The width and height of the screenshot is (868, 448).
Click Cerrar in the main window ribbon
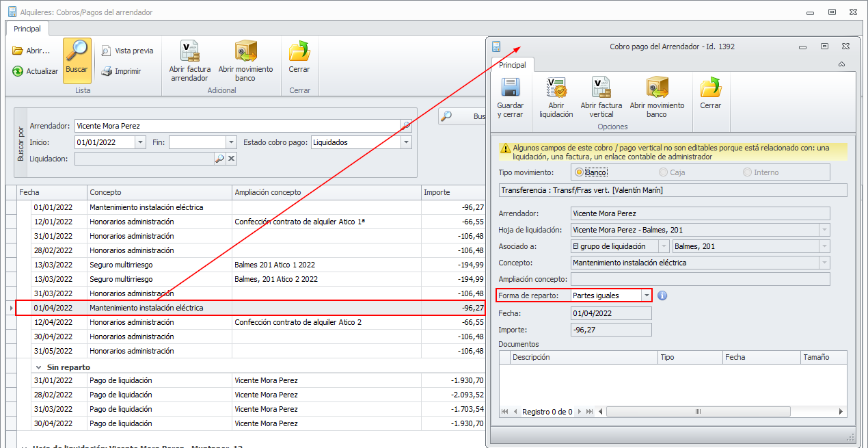point(299,57)
